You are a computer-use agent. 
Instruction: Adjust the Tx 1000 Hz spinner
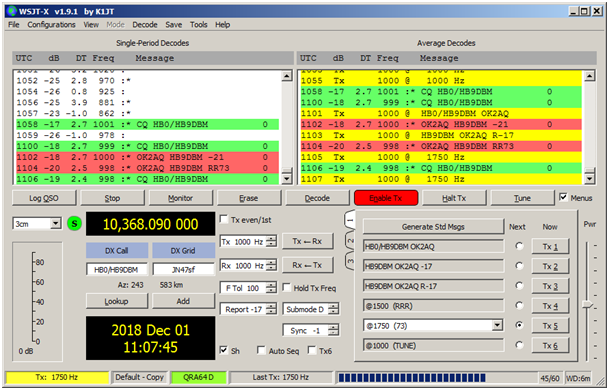point(272,242)
